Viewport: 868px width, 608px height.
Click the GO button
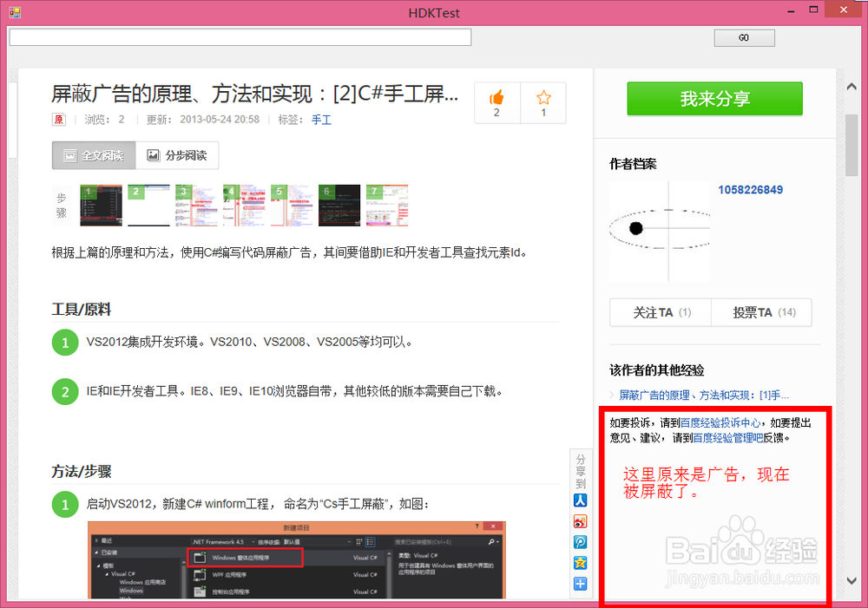(x=744, y=37)
